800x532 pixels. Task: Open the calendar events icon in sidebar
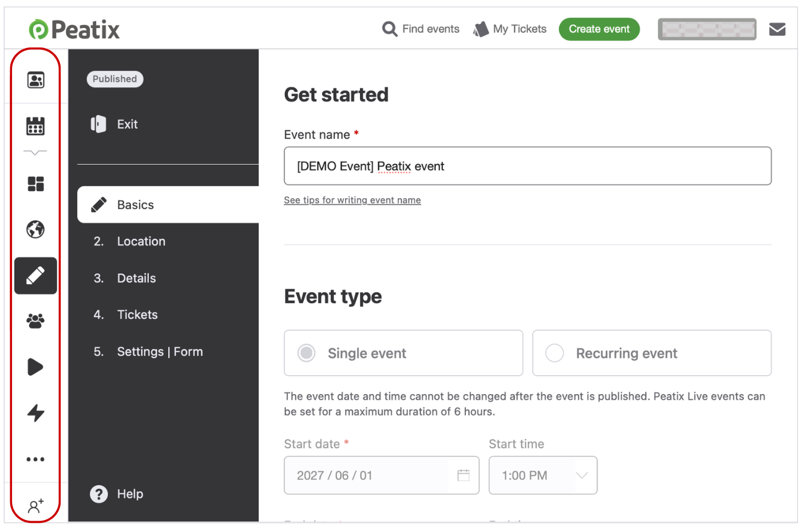pos(35,126)
